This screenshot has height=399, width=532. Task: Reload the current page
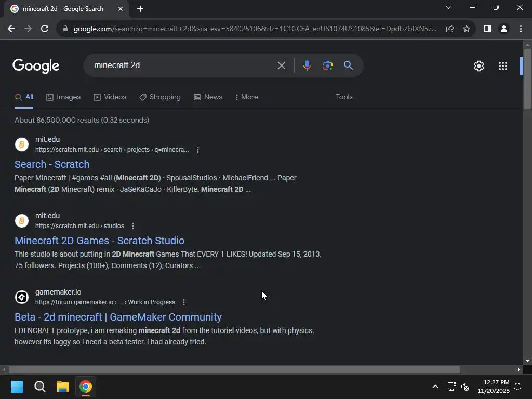pos(45,29)
